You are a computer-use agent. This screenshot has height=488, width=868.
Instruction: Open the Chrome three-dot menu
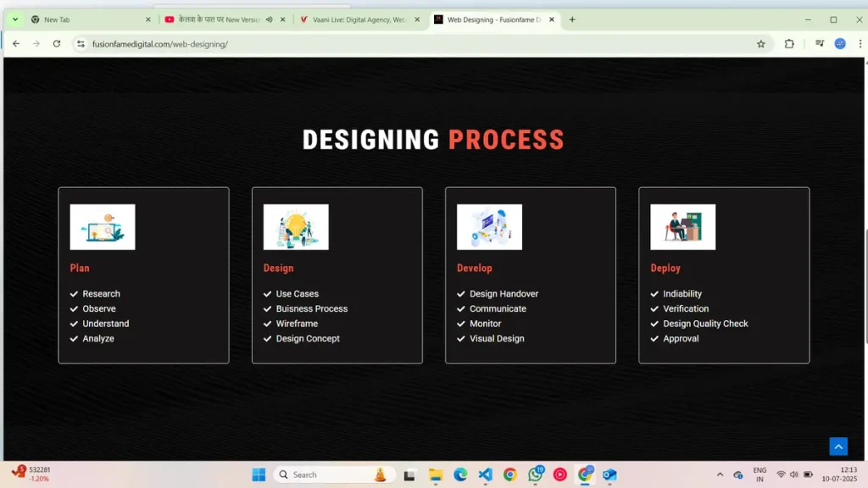click(860, 44)
